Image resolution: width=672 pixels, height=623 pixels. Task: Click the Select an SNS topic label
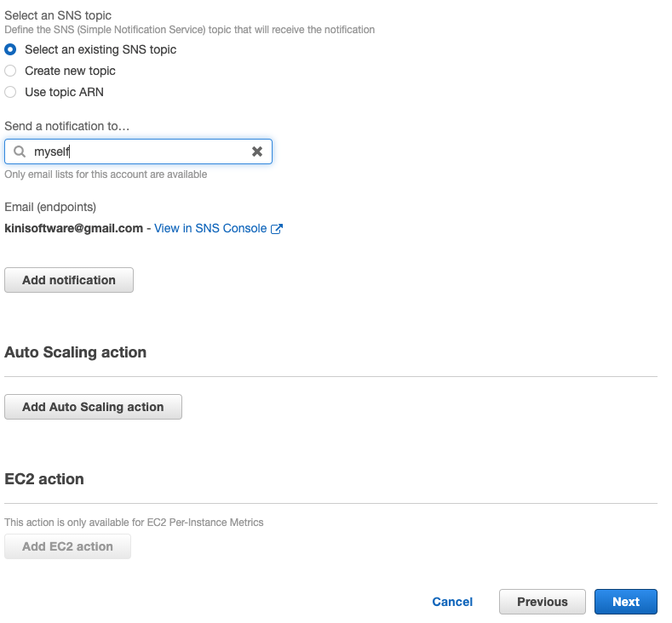pyautogui.click(x=58, y=15)
